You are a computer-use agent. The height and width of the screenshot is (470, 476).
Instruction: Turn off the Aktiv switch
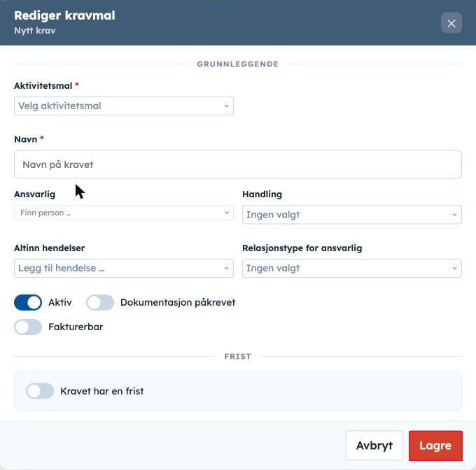click(28, 302)
